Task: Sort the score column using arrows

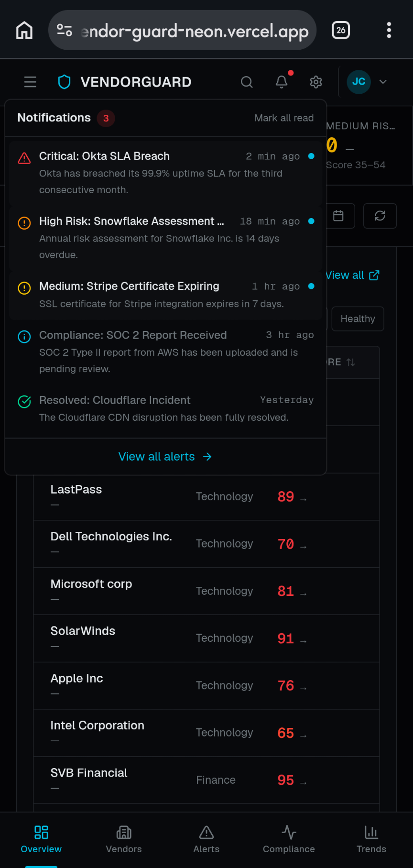Action: click(351, 362)
